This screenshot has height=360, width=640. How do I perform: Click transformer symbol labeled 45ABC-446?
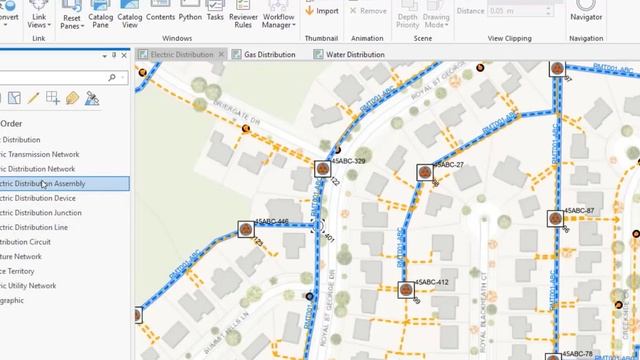pos(246,229)
